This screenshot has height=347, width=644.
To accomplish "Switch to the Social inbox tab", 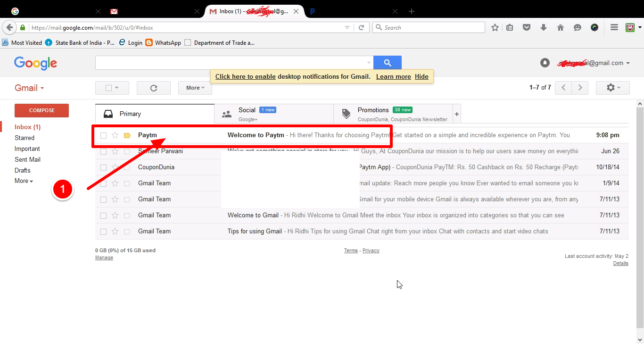I will pos(274,114).
